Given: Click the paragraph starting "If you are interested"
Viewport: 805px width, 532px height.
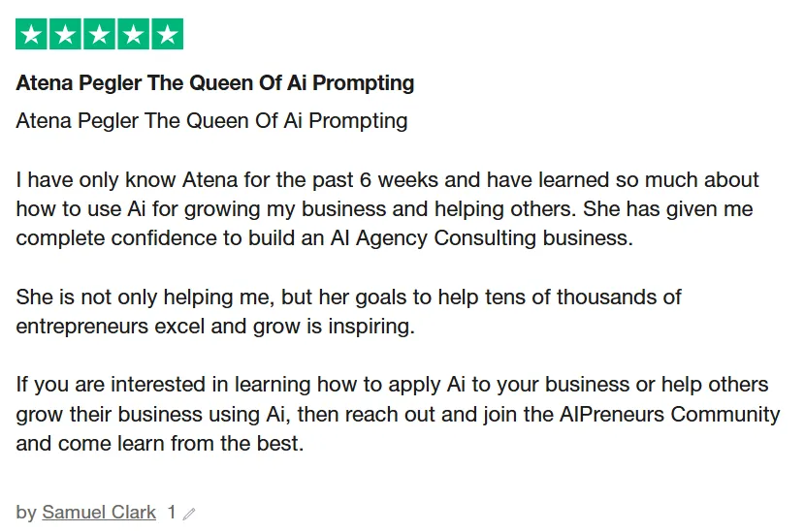Looking at the screenshot, I should point(398,415).
